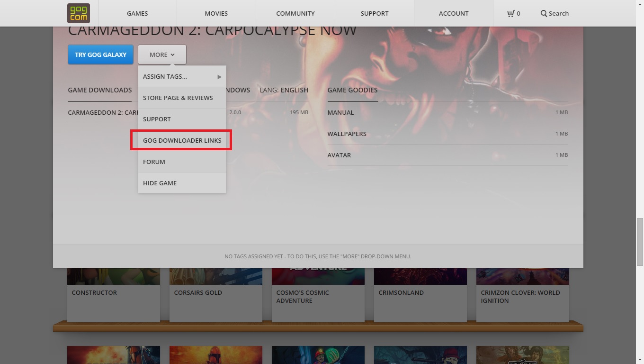The width and height of the screenshot is (644, 364).
Task: Open Crimzon Clover: World Ignition card
Action: [x=523, y=295]
